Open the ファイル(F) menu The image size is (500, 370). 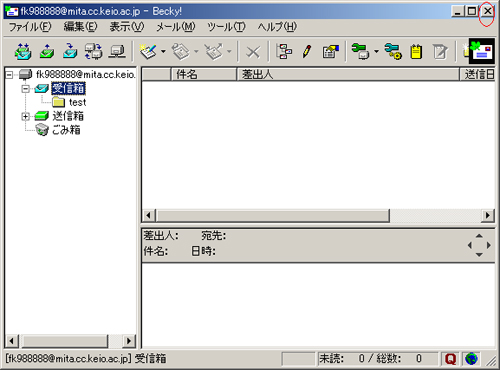30,27
